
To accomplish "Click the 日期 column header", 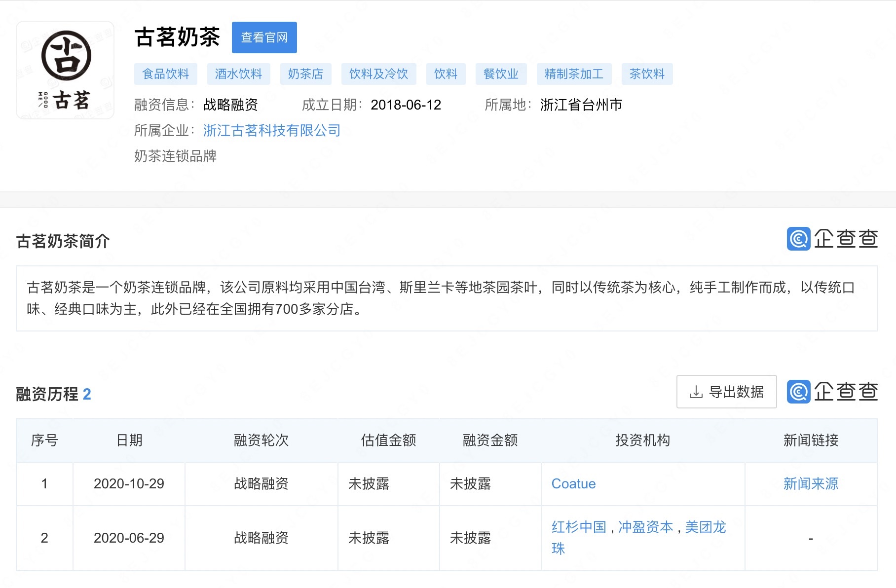I will [x=129, y=440].
